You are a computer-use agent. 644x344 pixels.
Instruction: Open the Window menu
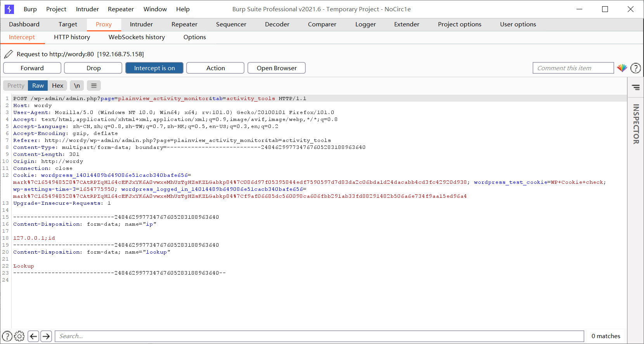coord(155,9)
